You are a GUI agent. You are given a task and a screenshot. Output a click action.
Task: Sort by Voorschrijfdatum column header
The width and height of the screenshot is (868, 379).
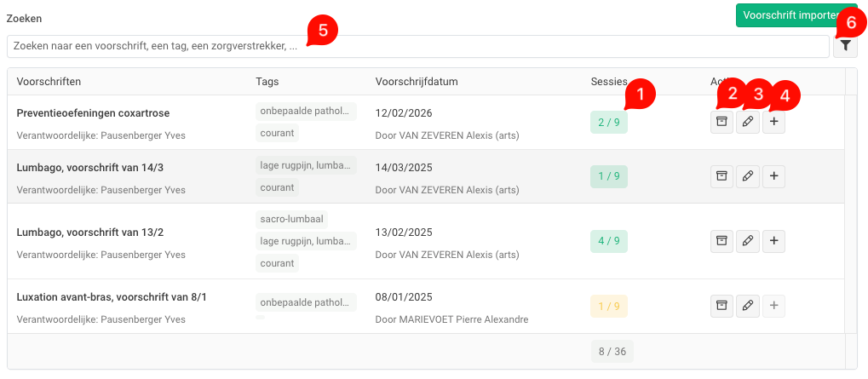point(417,82)
